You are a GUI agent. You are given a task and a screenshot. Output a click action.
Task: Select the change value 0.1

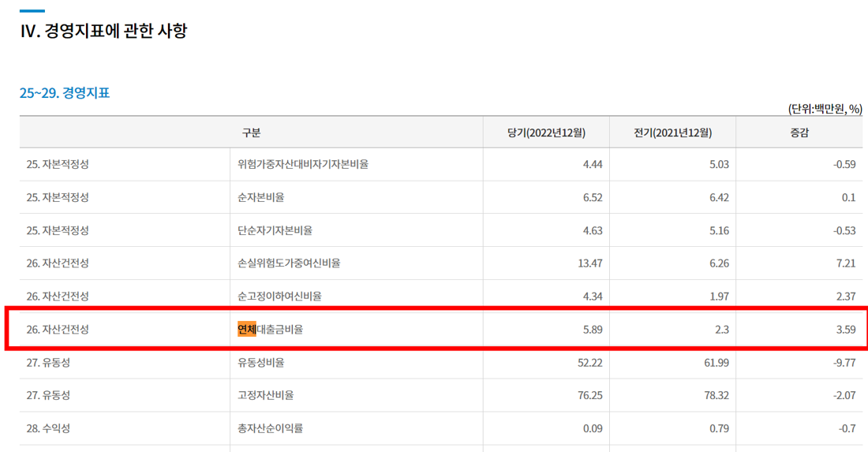pyautogui.click(x=848, y=197)
